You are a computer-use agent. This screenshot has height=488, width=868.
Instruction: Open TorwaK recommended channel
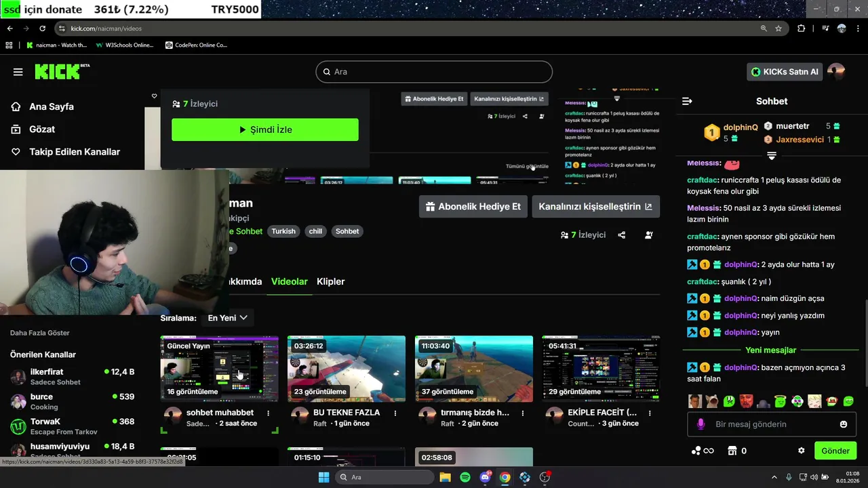coord(72,426)
